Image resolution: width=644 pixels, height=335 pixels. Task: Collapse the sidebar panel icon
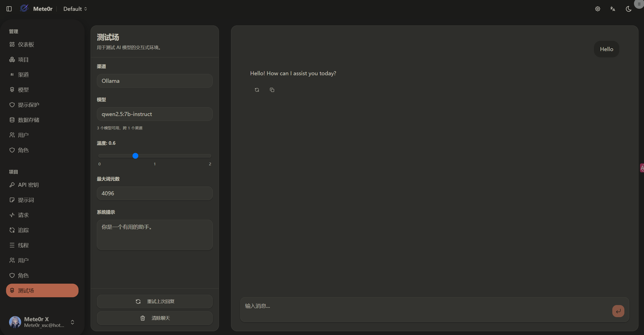point(9,9)
